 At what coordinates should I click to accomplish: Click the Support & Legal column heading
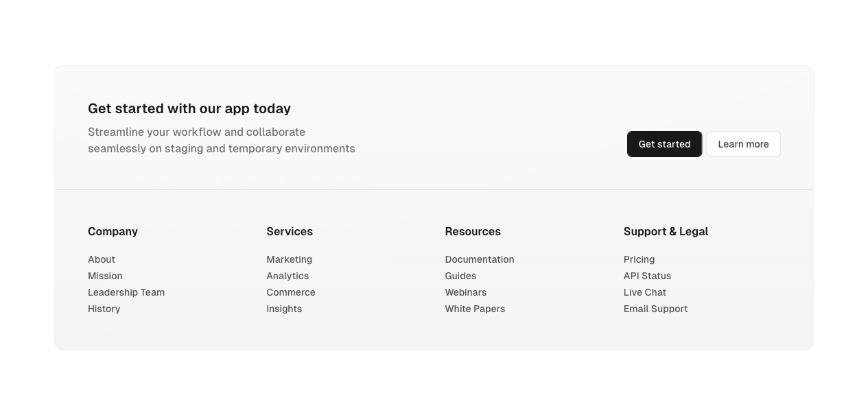click(x=666, y=232)
